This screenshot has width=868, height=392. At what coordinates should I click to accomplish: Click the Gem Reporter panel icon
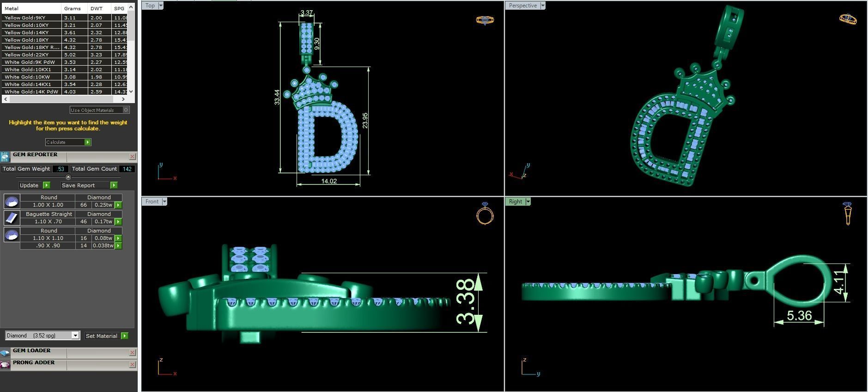[x=5, y=157]
